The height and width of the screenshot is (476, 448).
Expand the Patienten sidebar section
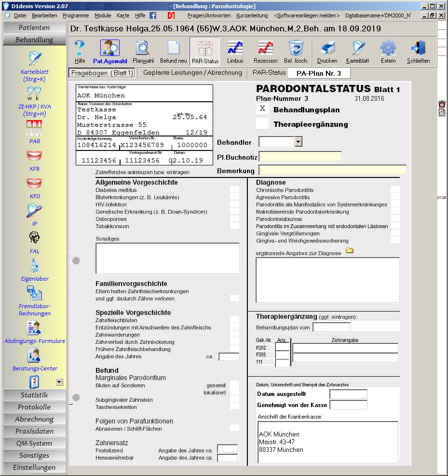34,27
